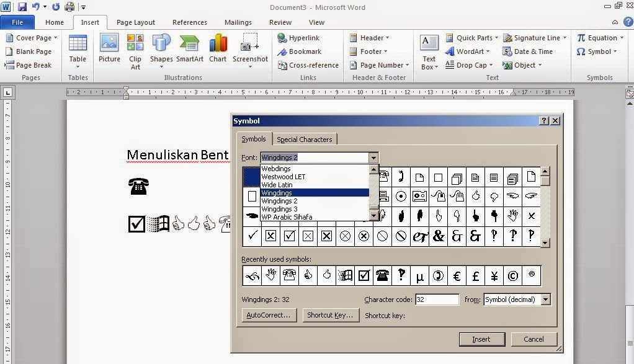Switch to the Special Characters tab
This screenshot has width=634, height=364.
click(305, 139)
